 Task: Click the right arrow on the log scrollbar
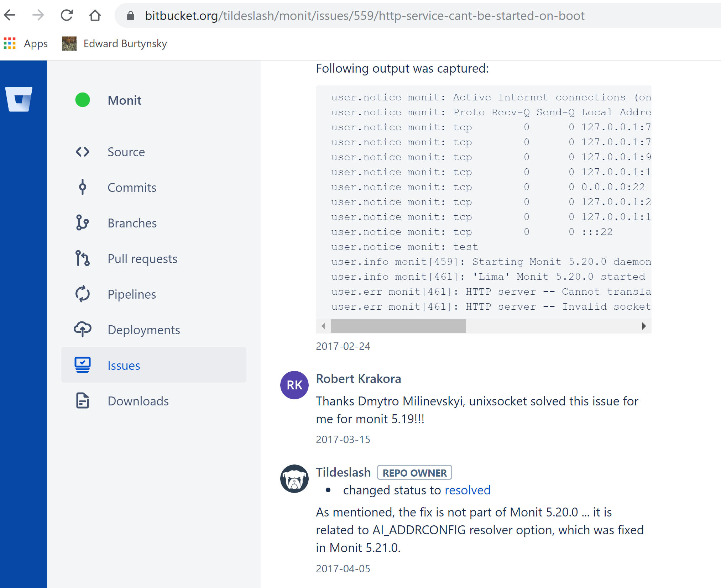pos(643,326)
